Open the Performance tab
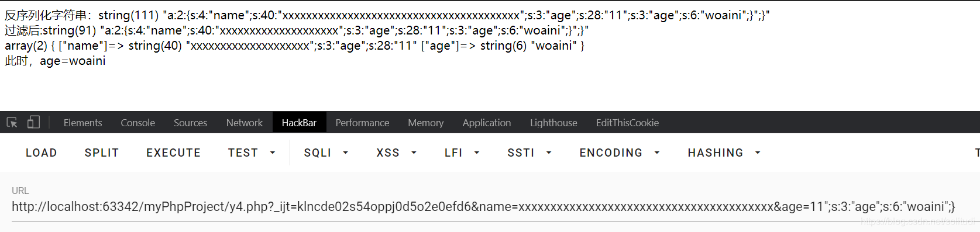980x232 pixels. click(362, 123)
